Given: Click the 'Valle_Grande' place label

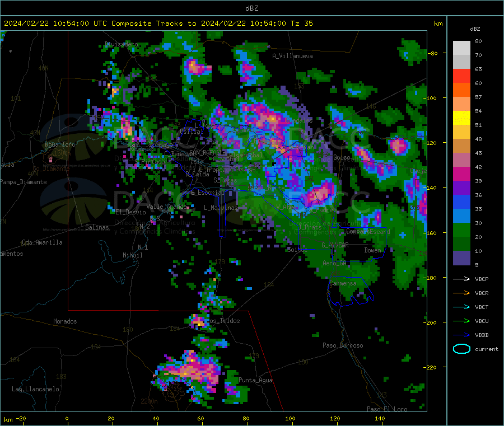Looking at the screenshot, I should (166, 207).
